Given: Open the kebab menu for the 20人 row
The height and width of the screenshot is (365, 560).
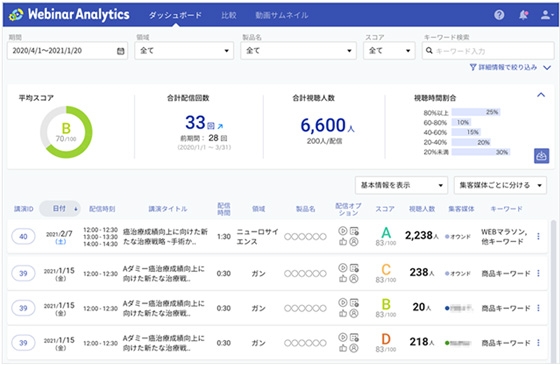Looking at the screenshot, I should coord(538,308).
